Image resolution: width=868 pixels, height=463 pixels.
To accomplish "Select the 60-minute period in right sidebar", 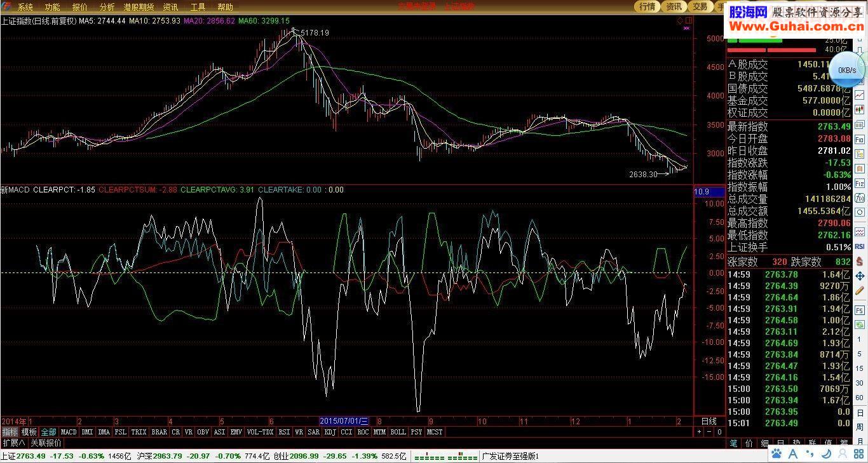I will 860,398.
